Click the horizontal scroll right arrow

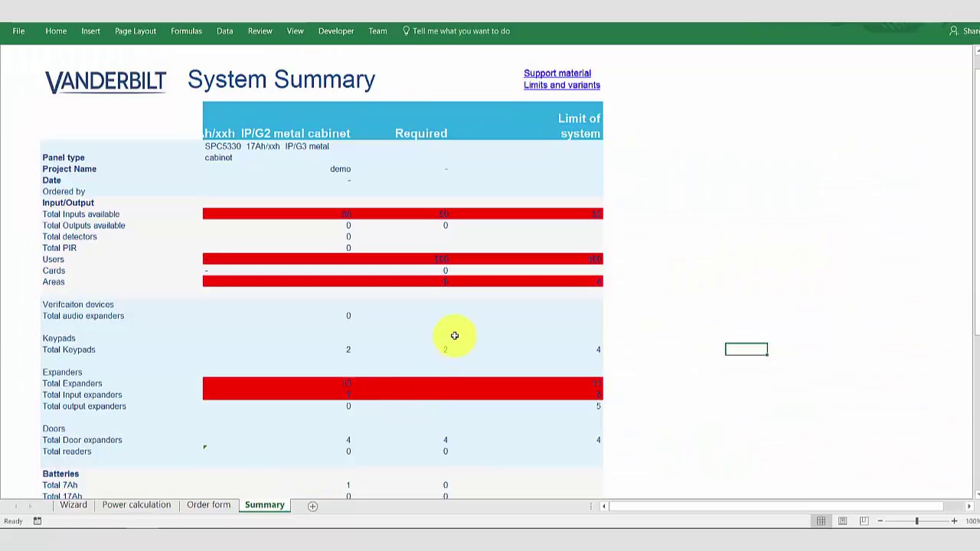969,506
